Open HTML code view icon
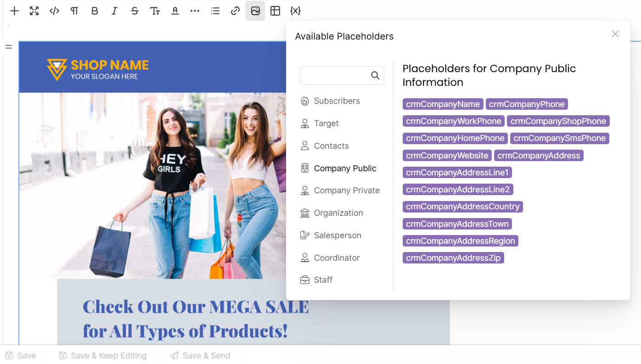 [x=55, y=11]
